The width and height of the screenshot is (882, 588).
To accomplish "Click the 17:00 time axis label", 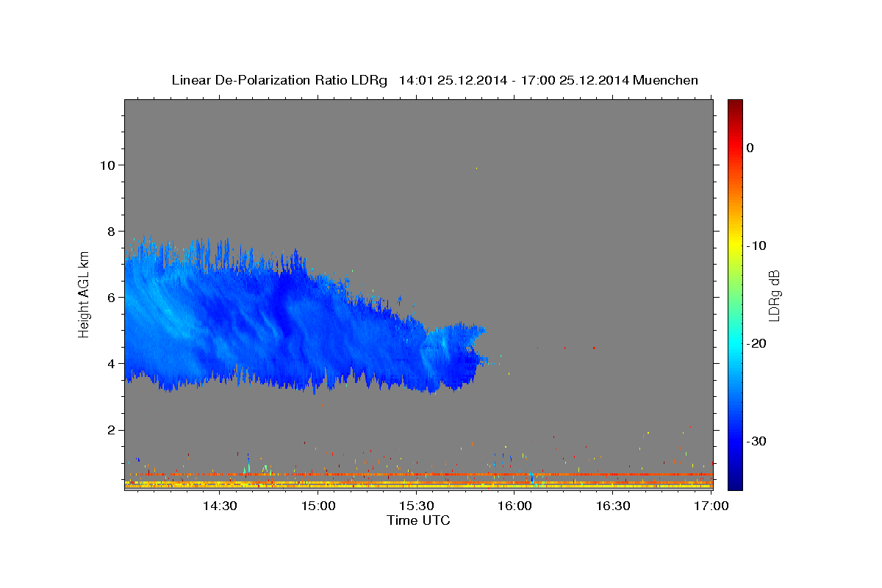I will [712, 506].
